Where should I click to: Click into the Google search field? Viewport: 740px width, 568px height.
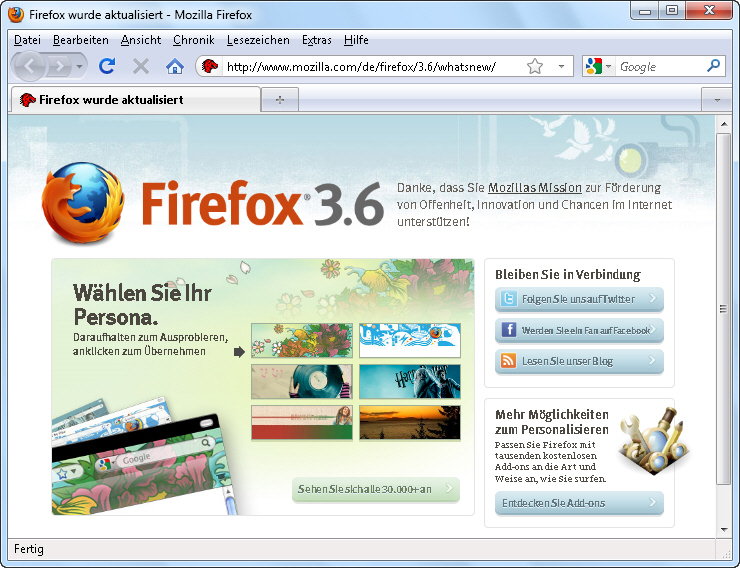tap(660, 66)
